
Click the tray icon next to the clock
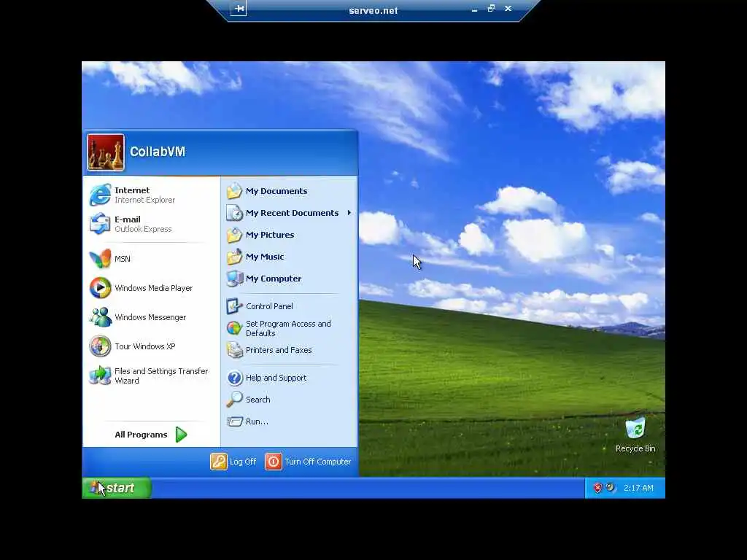click(x=611, y=488)
